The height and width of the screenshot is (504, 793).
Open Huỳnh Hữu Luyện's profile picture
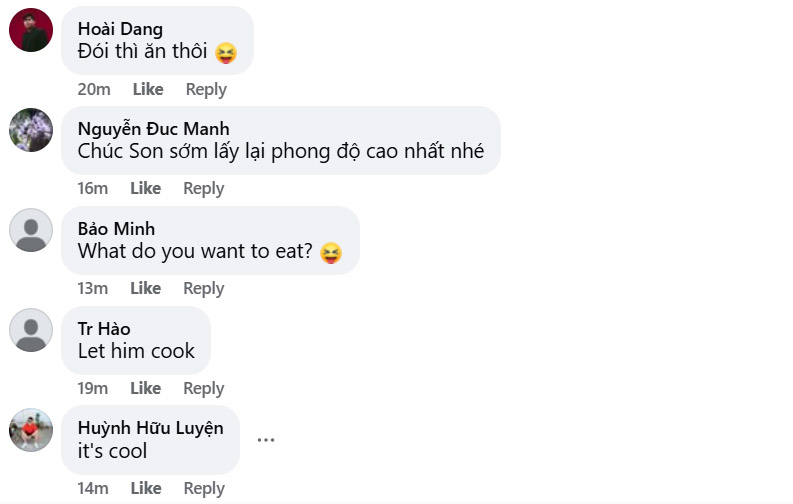[x=30, y=430]
